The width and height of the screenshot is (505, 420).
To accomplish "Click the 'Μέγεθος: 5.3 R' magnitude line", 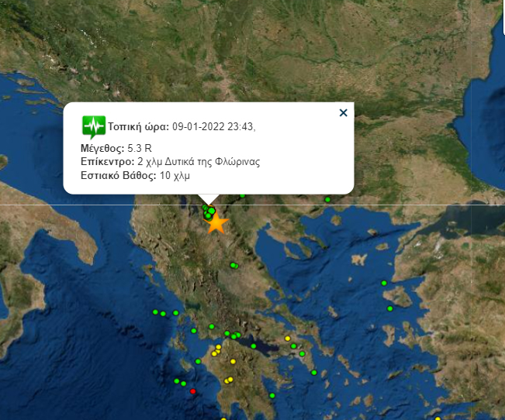I will click(116, 147).
